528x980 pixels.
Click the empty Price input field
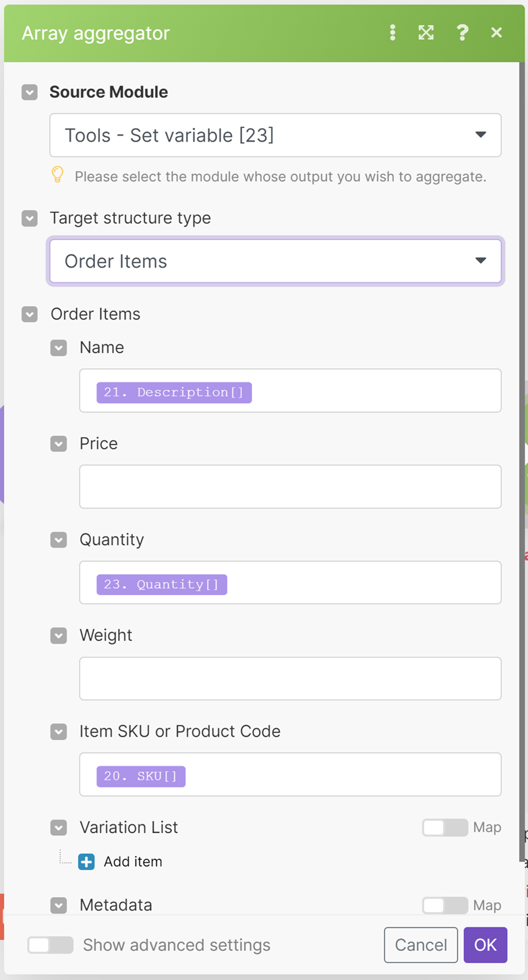pyautogui.click(x=290, y=487)
